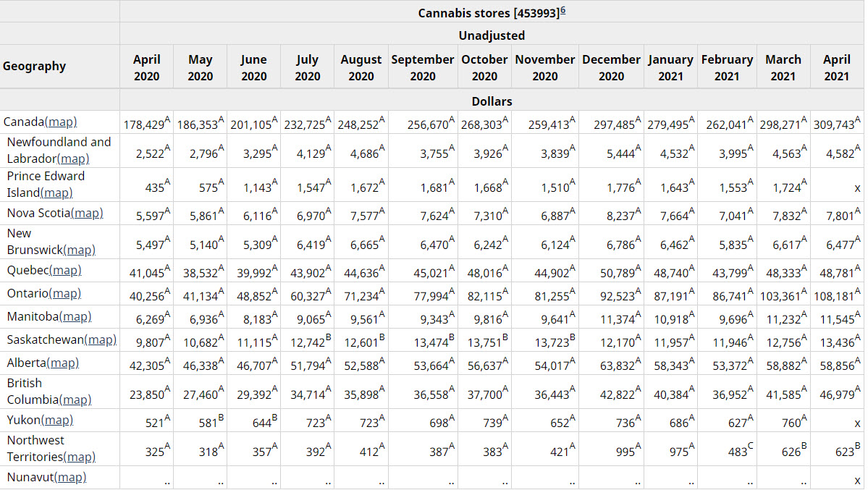
Task: Select Canada's 178,429 value cell
Action: pyautogui.click(x=147, y=124)
